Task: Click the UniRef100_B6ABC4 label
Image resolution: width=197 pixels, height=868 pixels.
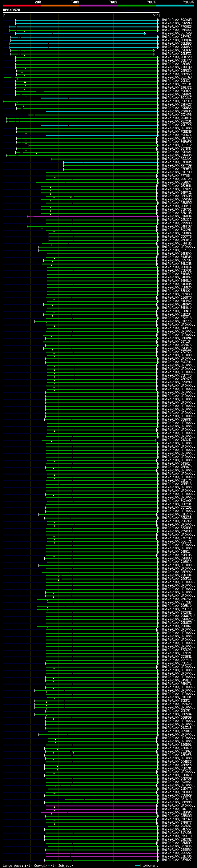Action: click(x=177, y=182)
